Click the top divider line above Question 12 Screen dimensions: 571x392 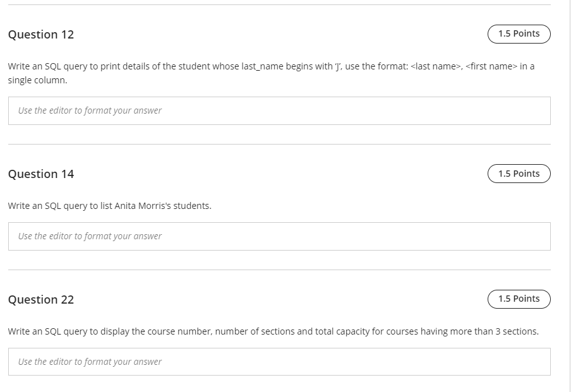tap(279, 5)
